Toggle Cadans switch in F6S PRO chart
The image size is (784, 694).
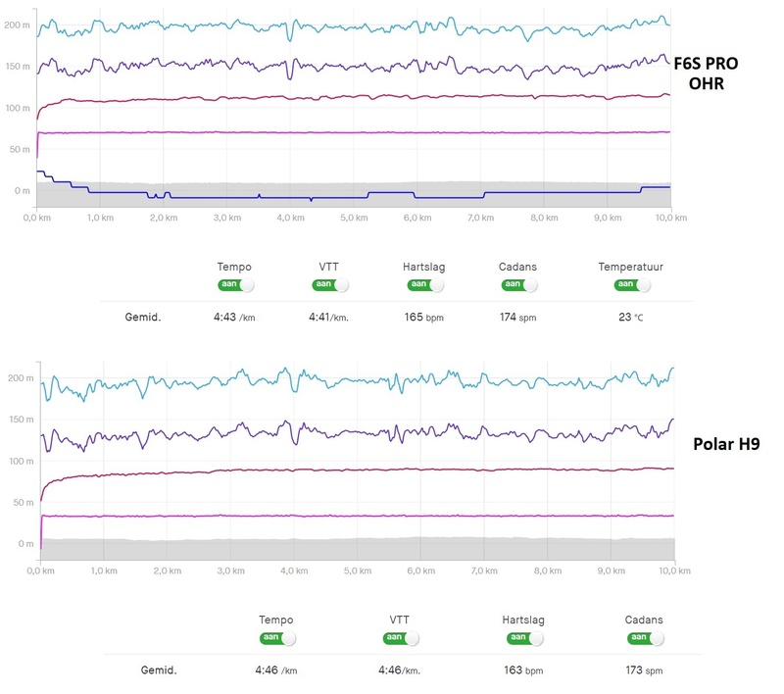519,285
